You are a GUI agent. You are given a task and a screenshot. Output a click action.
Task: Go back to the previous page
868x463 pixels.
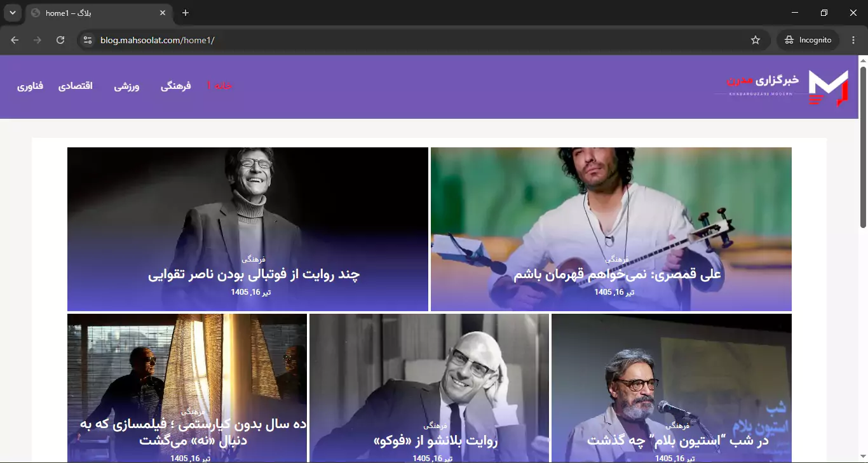click(15, 40)
